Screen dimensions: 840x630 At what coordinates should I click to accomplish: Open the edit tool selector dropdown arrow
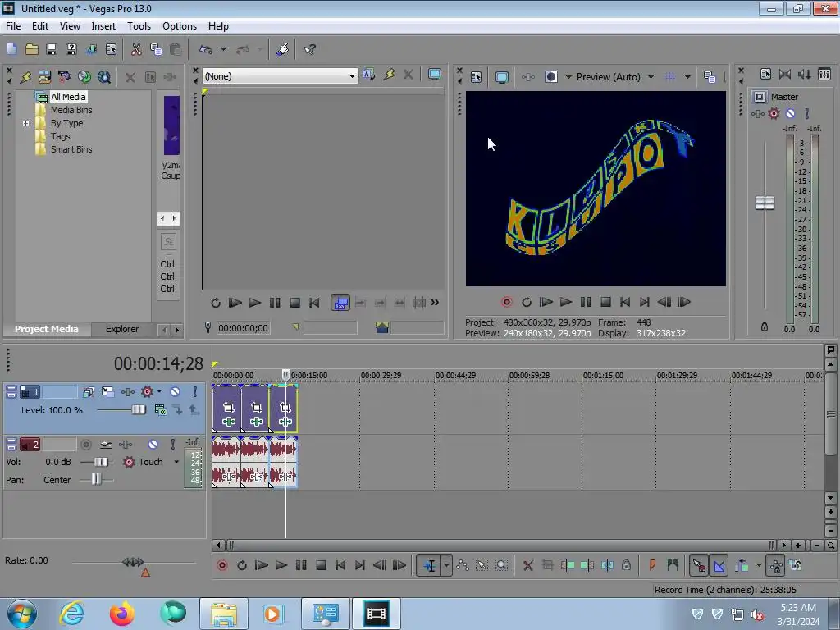pos(446,565)
